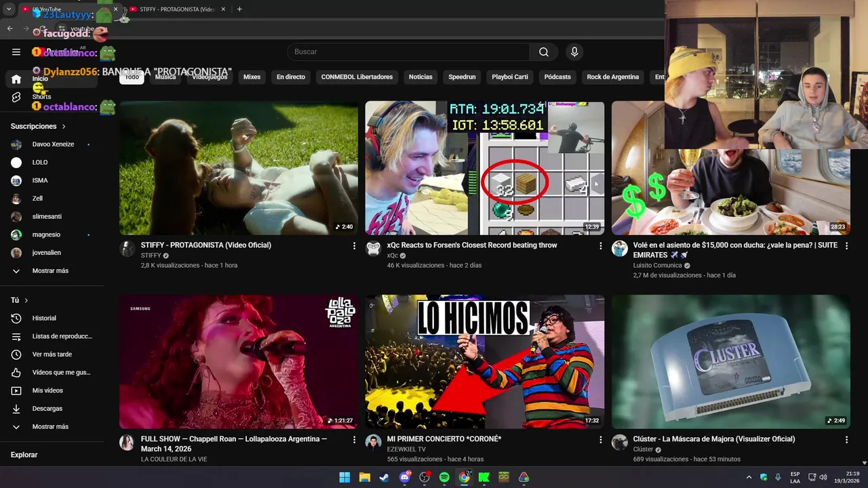Select the Pódcasts filter chip

click(557, 77)
